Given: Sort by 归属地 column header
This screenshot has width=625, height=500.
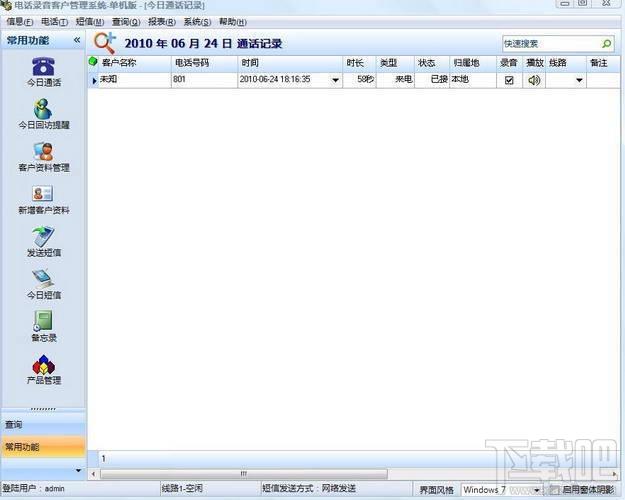Looking at the screenshot, I should (x=473, y=63).
